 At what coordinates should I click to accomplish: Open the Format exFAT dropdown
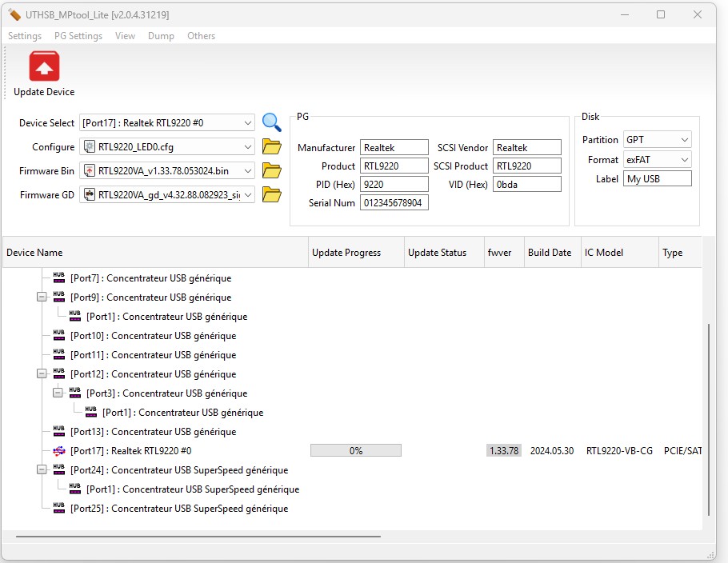tap(684, 160)
